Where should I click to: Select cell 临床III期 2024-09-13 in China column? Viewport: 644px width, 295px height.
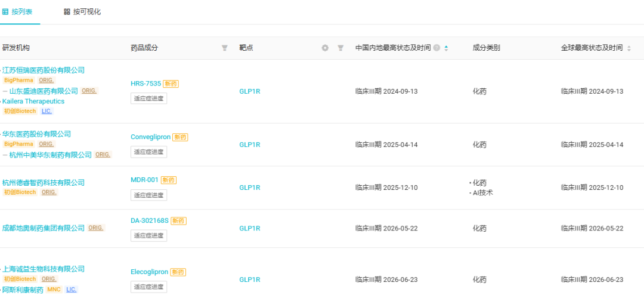click(x=386, y=91)
